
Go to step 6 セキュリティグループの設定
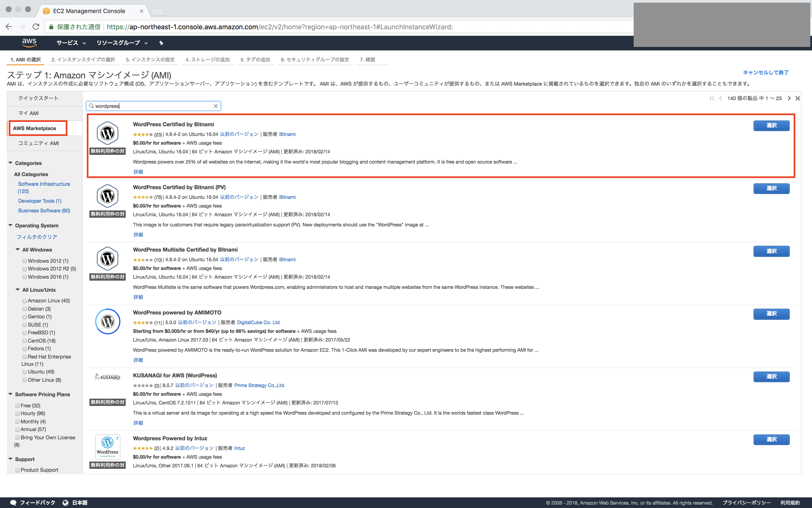[x=315, y=60]
